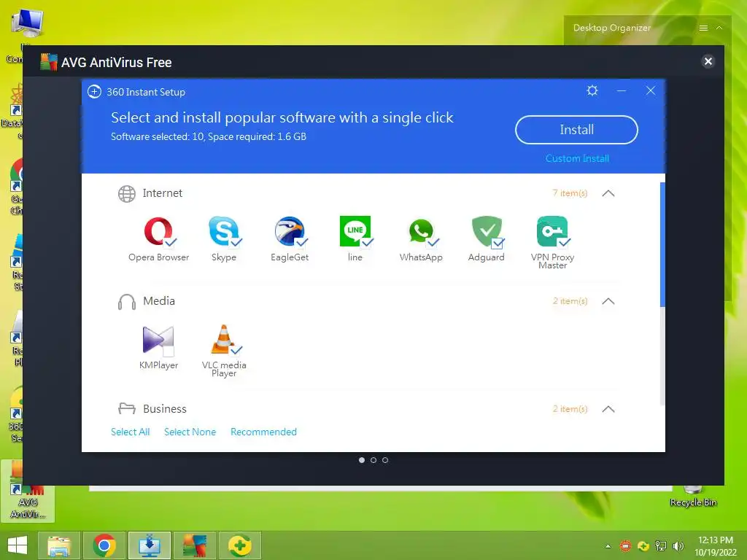Uncheck the Skype checkbox
Screen dimensions: 747x560
[236, 242]
